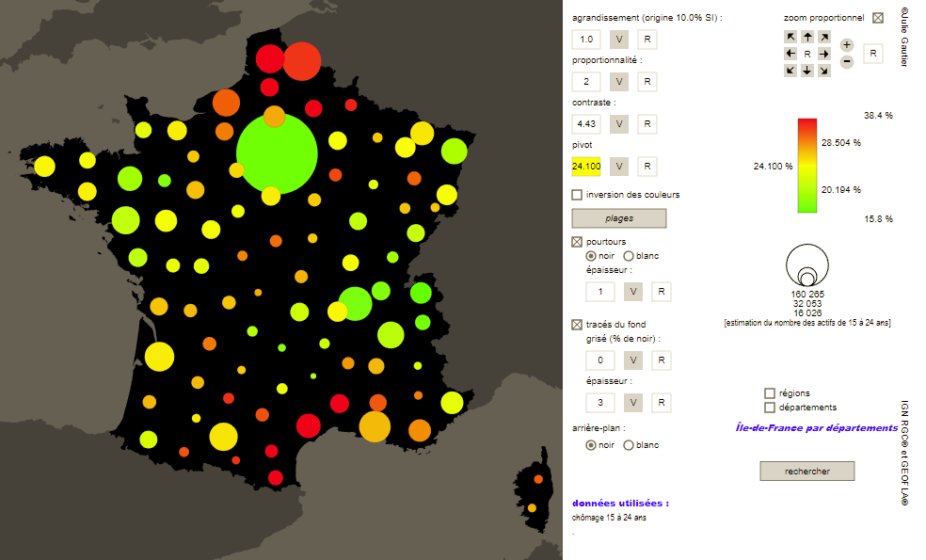This screenshot has height=560, width=926.
Task: Zoom in with the plus button
Action: pos(847,45)
